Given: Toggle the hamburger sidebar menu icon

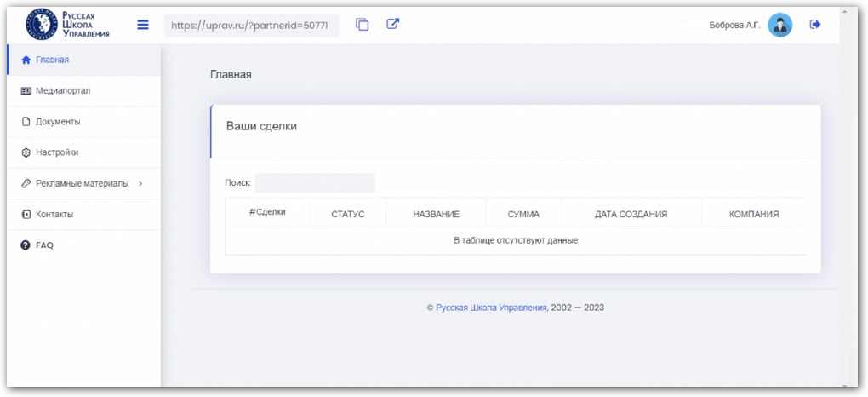Looking at the screenshot, I should (143, 25).
